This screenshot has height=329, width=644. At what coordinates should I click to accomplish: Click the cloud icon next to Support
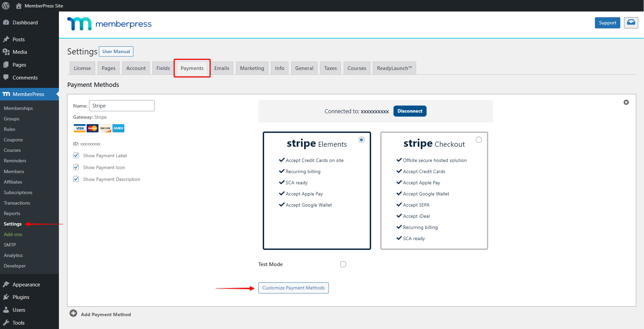pyautogui.click(x=631, y=22)
